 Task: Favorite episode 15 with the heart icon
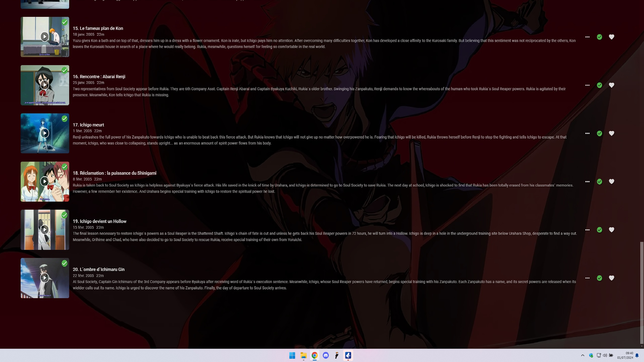[x=611, y=37]
